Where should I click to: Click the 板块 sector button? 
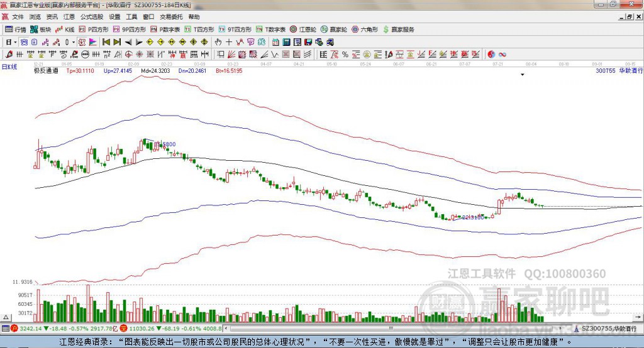pyautogui.click(x=41, y=30)
